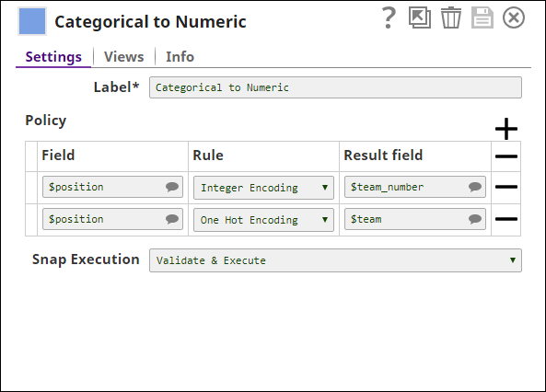Click the save floppy disk icon
Viewport: 546px width, 392px height.
coord(482,17)
